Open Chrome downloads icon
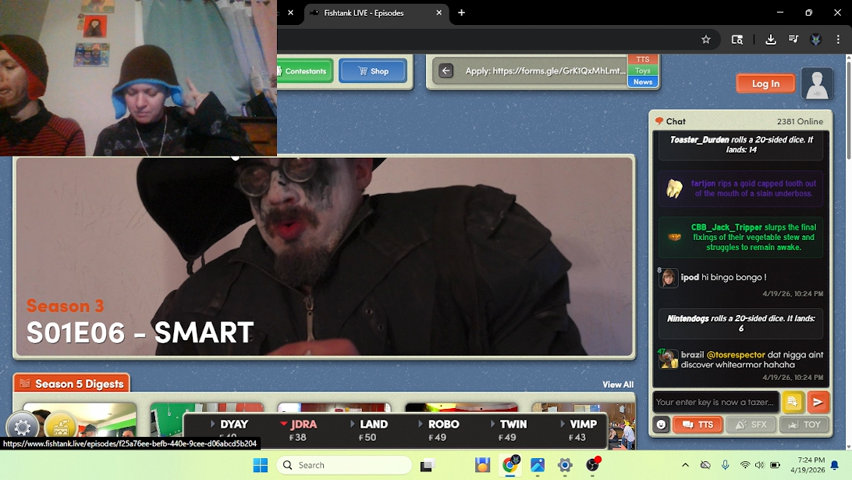The height and width of the screenshot is (480, 852). coord(770,39)
